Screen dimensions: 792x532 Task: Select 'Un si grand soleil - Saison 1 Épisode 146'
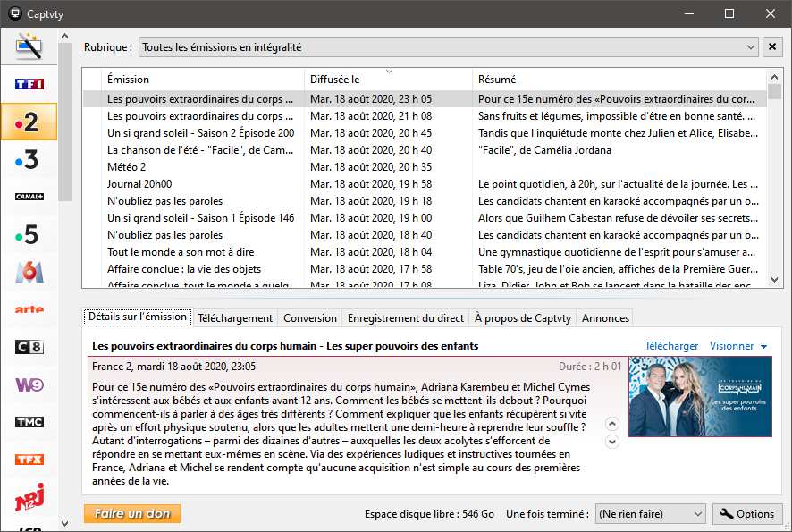(x=425, y=218)
